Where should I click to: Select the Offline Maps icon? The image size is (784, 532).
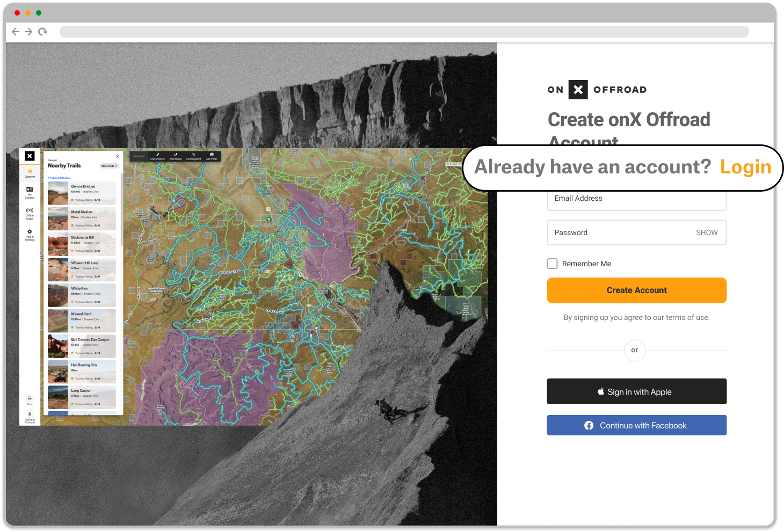[30, 212]
